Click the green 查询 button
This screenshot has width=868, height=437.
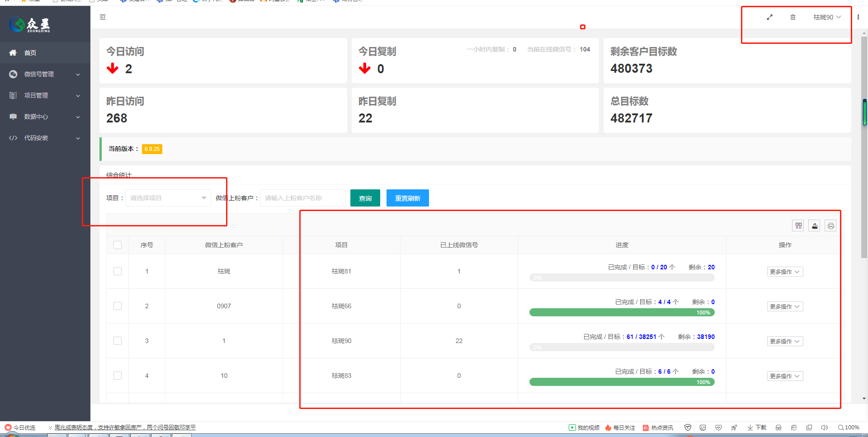point(365,198)
